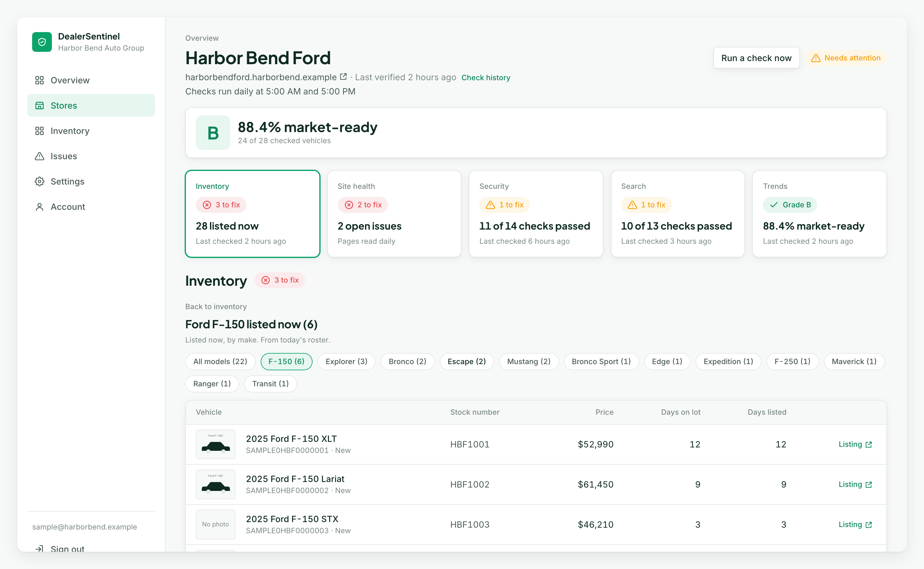Viewport: 924px width, 569px height.
Task: Click the red error icon in Inventory card
Action: (x=207, y=205)
